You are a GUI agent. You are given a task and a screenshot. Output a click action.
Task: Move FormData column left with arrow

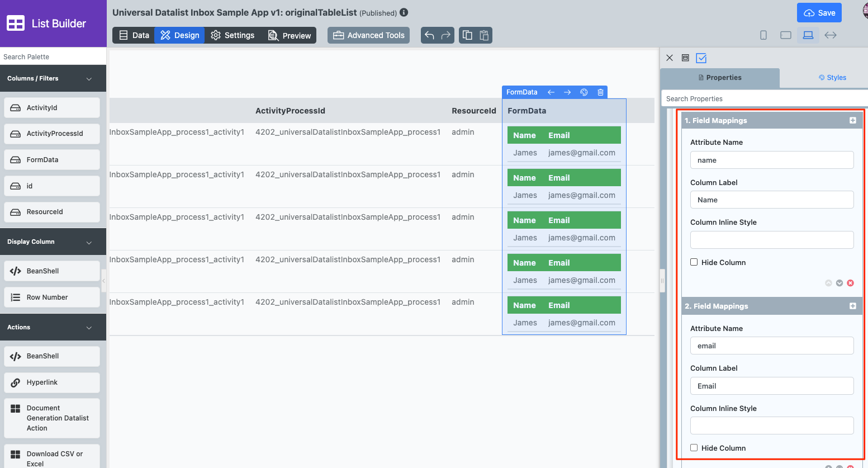(551, 92)
